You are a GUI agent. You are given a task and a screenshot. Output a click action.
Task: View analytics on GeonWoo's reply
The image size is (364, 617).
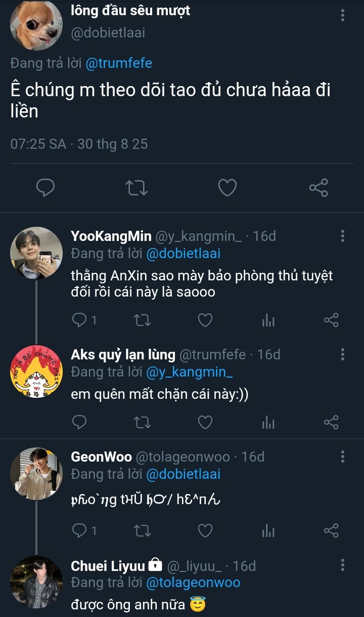point(268,530)
